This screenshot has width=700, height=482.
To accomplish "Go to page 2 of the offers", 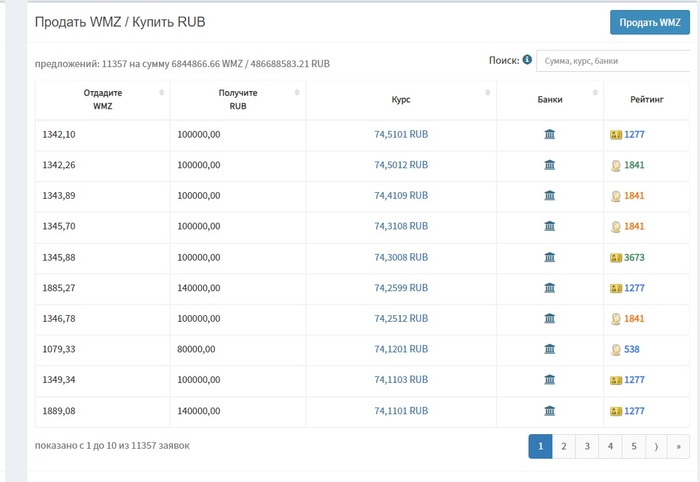I will click(564, 446).
